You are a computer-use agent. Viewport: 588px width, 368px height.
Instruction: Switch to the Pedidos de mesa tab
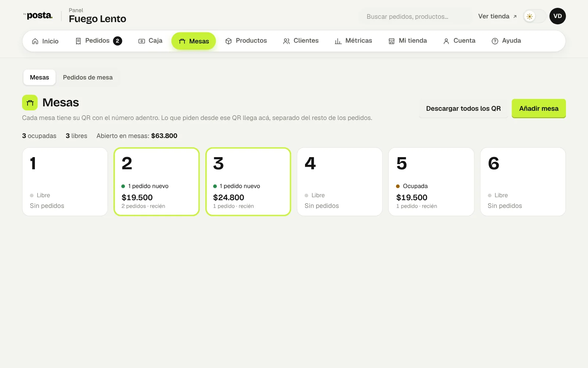[88, 77]
